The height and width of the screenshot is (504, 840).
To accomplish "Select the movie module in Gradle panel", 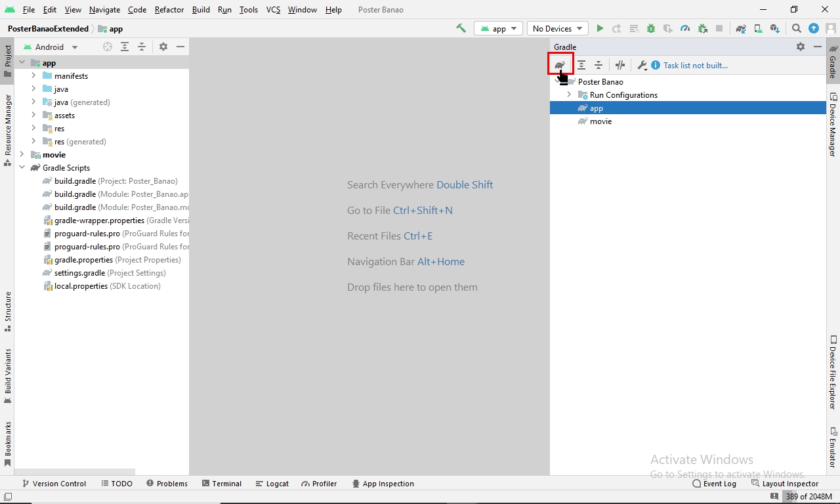I will (x=600, y=121).
